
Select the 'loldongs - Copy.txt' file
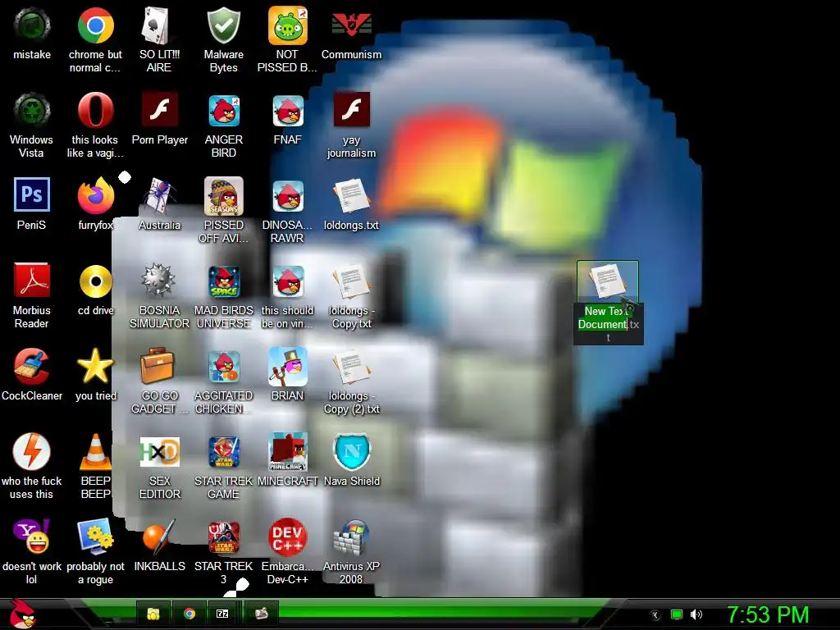351,281
